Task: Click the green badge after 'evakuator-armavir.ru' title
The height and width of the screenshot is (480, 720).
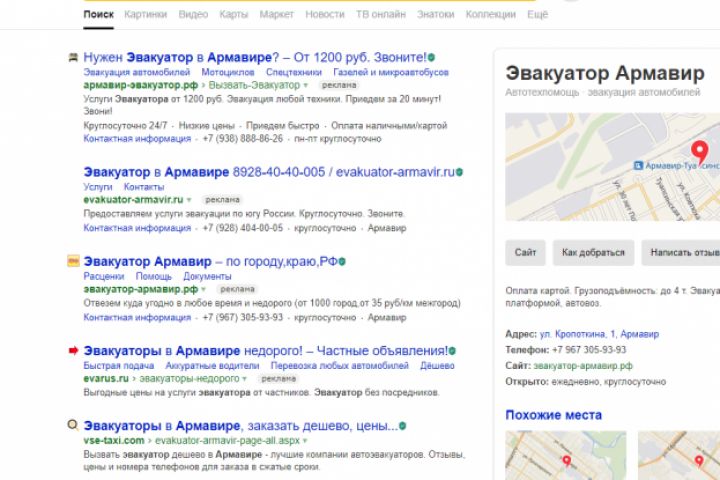Action: pyautogui.click(x=459, y=172)
